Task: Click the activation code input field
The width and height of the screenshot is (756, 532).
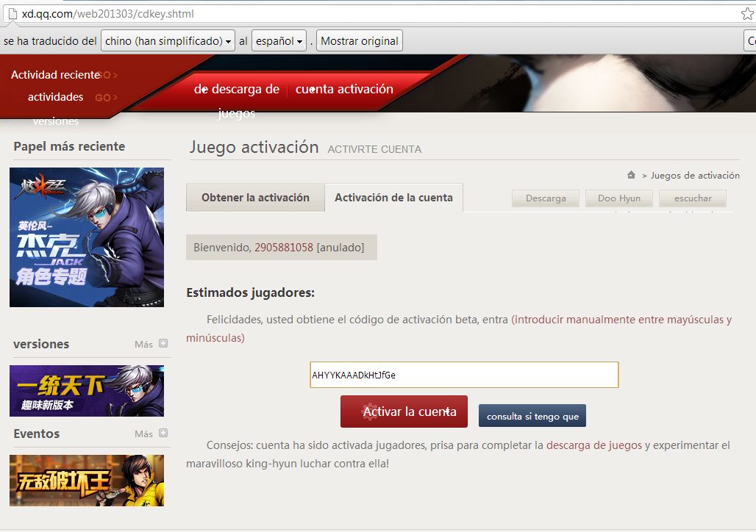Action: point(464,375)
